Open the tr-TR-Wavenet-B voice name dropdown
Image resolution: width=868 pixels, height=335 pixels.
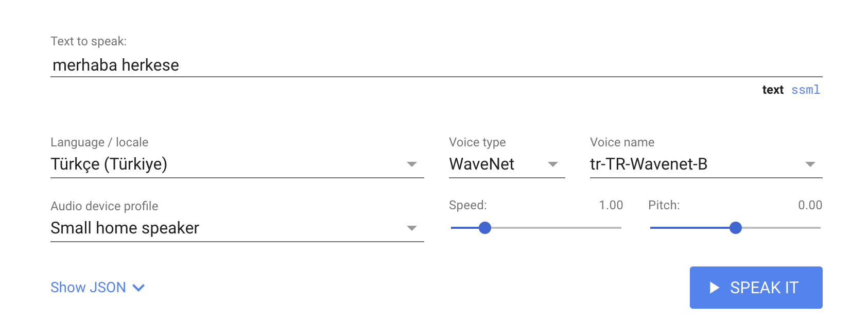point(706,164)
